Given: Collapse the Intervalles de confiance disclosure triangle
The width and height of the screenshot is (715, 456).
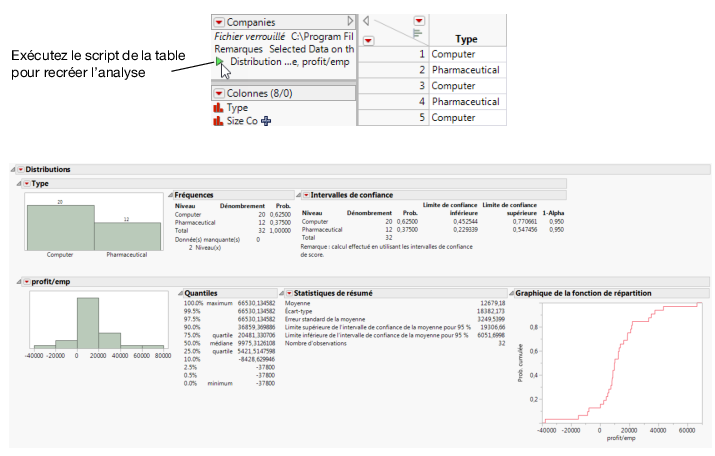Looking at the screenshot, I should 299,195.
